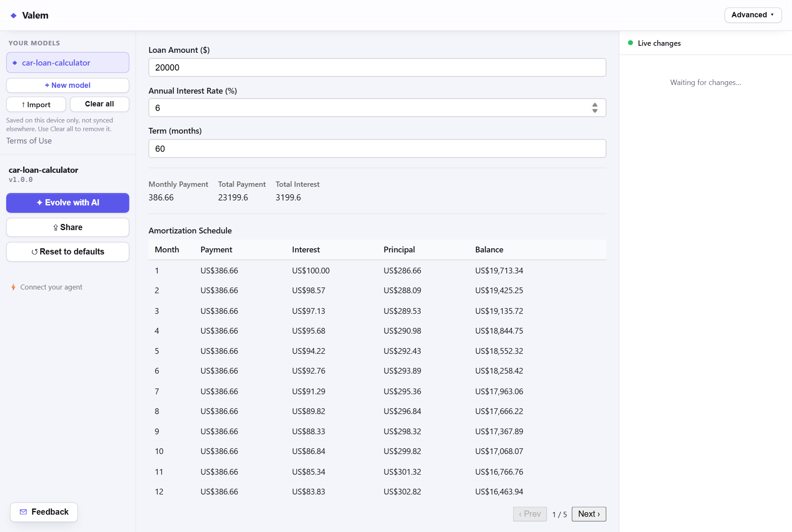The height and width of the screenshot is (532, 792).
Task: Click balance cell US$19,713.34
Action: (x=499, y=271)
